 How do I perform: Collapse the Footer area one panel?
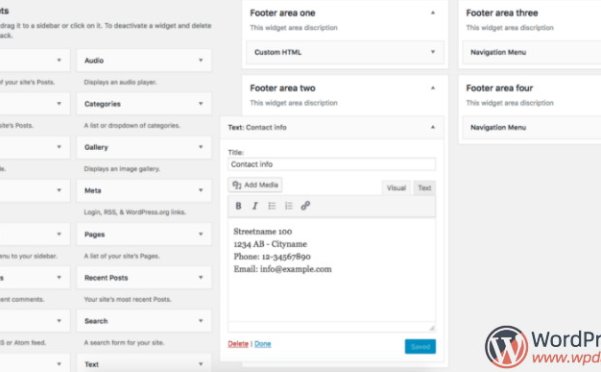tap(433, 13)
